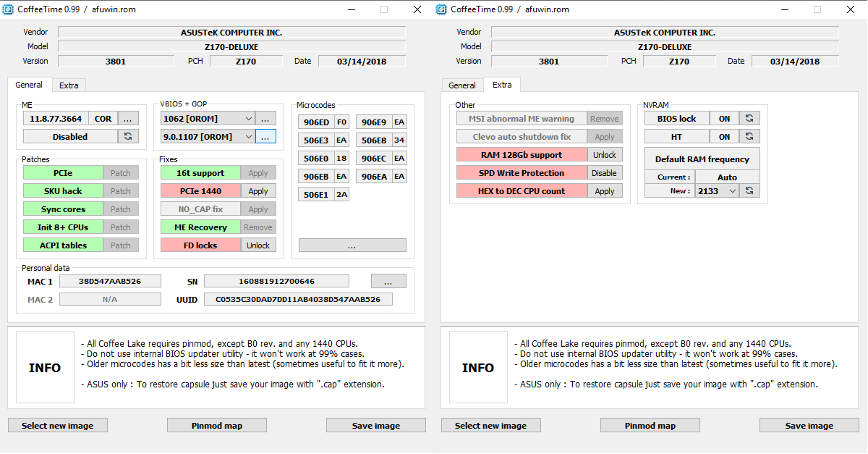Click COR label next to ME version
The width and height of the screenshot is (868, 454).
coord(103,118)
